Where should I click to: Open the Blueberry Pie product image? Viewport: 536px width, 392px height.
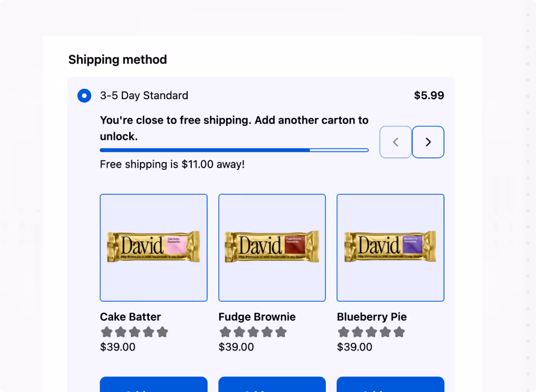391,248
